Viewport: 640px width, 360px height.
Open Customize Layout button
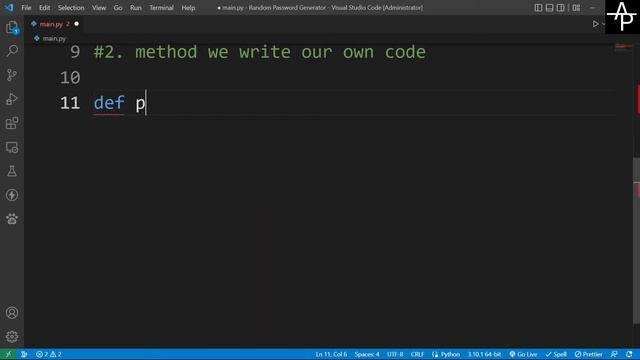point(576,8)
